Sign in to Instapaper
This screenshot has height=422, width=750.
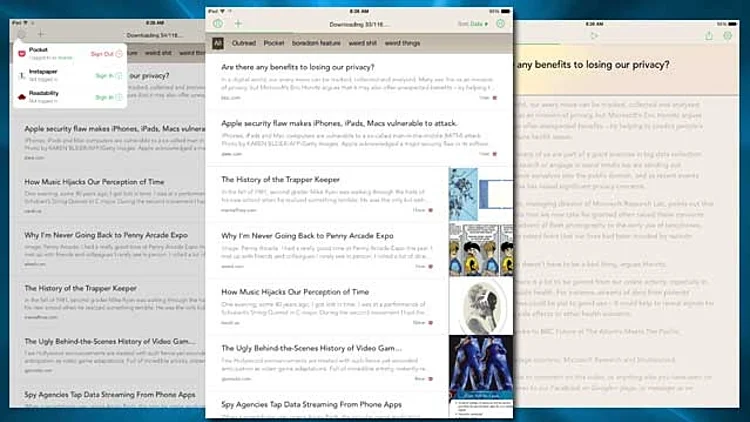(x=104, y=74)
